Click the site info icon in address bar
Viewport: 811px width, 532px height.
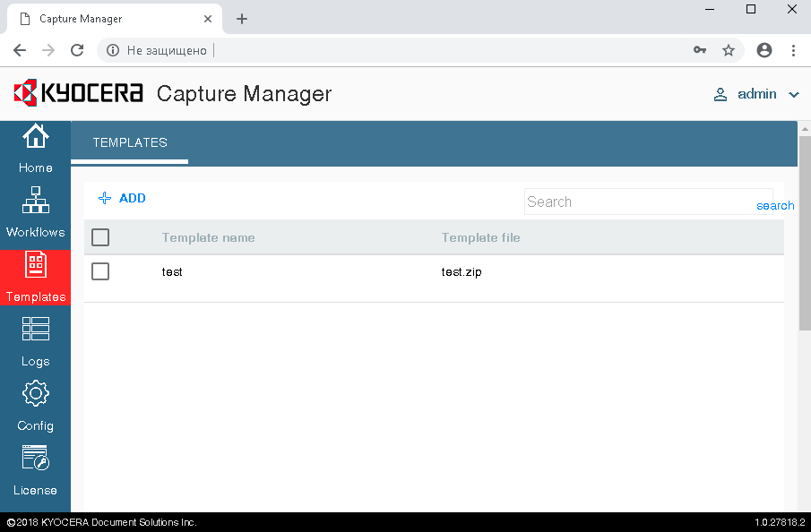(113, 50)
